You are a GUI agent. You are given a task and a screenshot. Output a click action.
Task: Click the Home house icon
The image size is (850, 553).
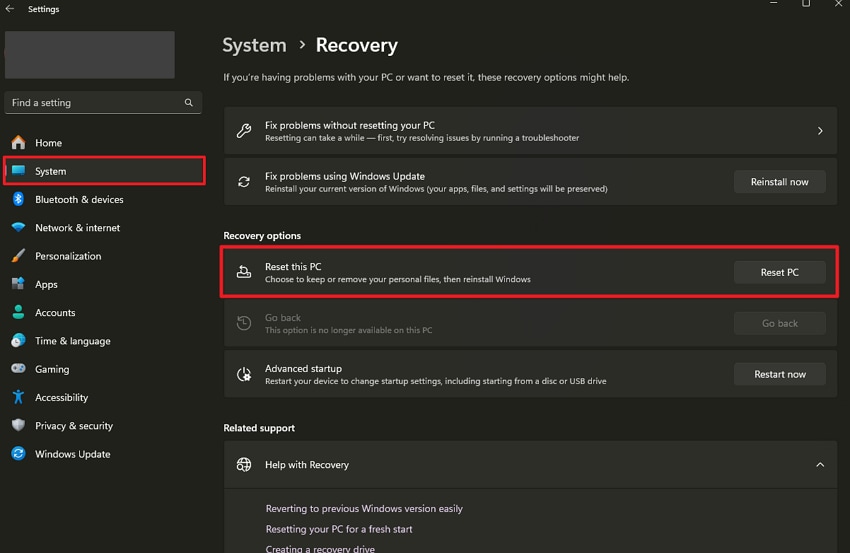click(x=18, y=143)
